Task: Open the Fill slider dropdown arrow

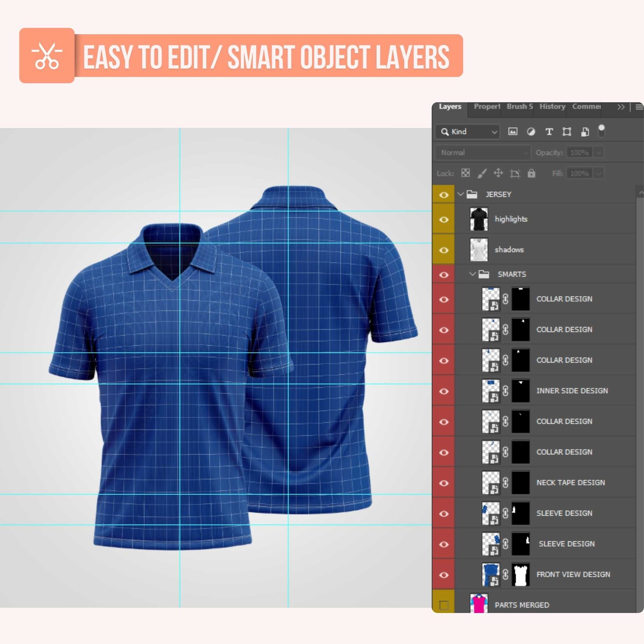Action: [599, 173]
